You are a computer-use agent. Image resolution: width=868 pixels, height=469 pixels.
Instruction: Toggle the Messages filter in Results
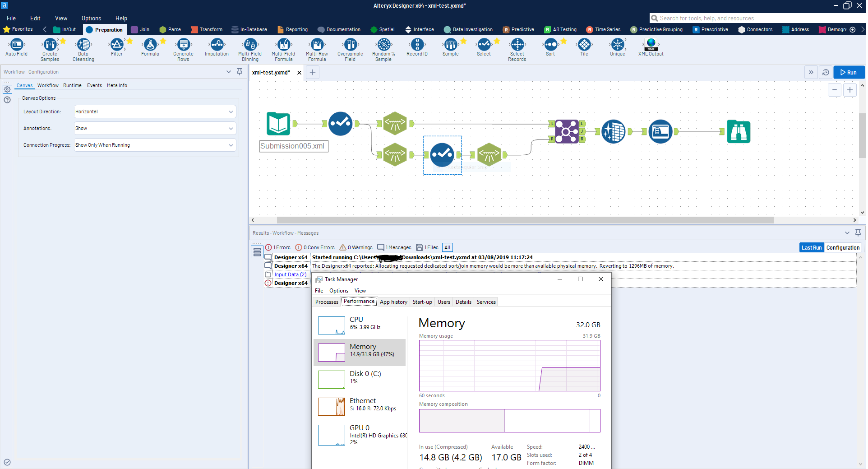394,247
